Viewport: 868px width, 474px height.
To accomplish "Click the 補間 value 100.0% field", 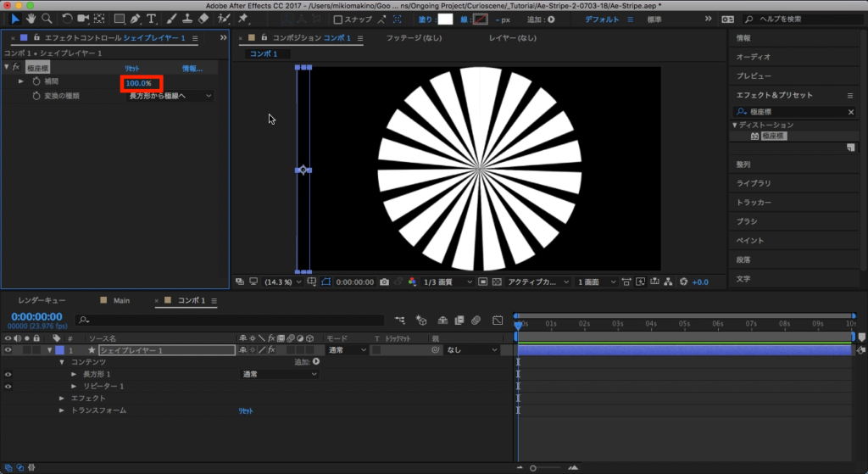I will click(x=139, y=83).
